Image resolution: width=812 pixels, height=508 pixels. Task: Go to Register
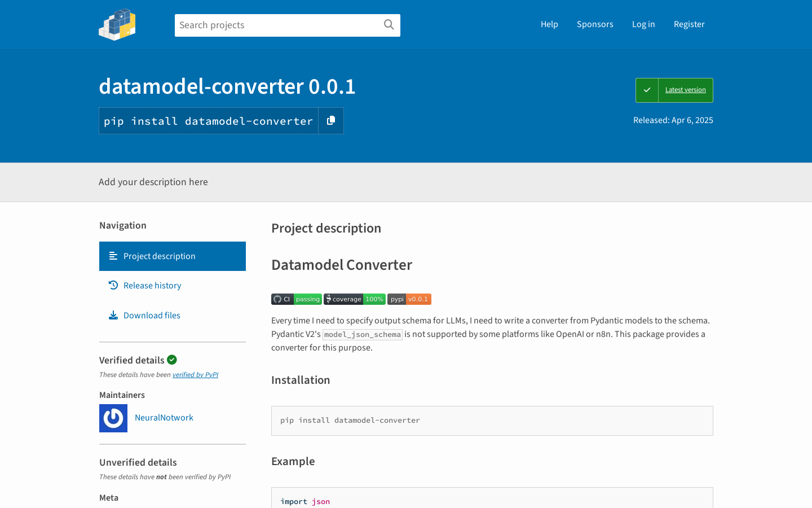689,24
